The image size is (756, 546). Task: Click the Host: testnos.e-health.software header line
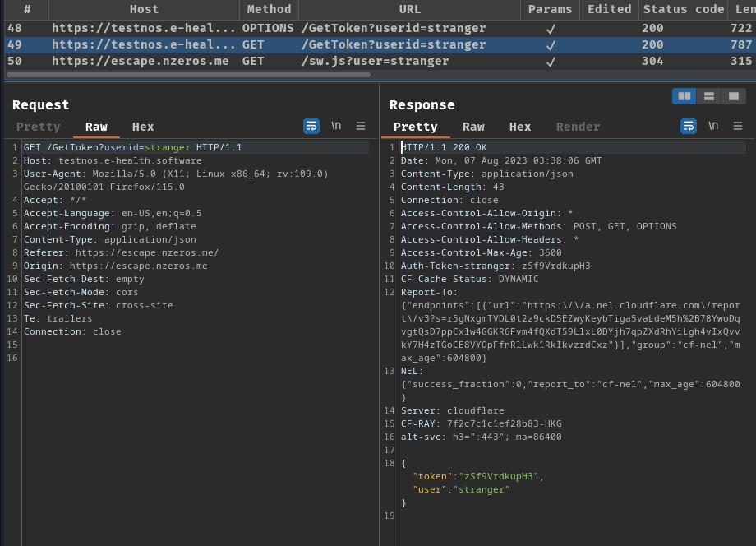coord(113,160)
